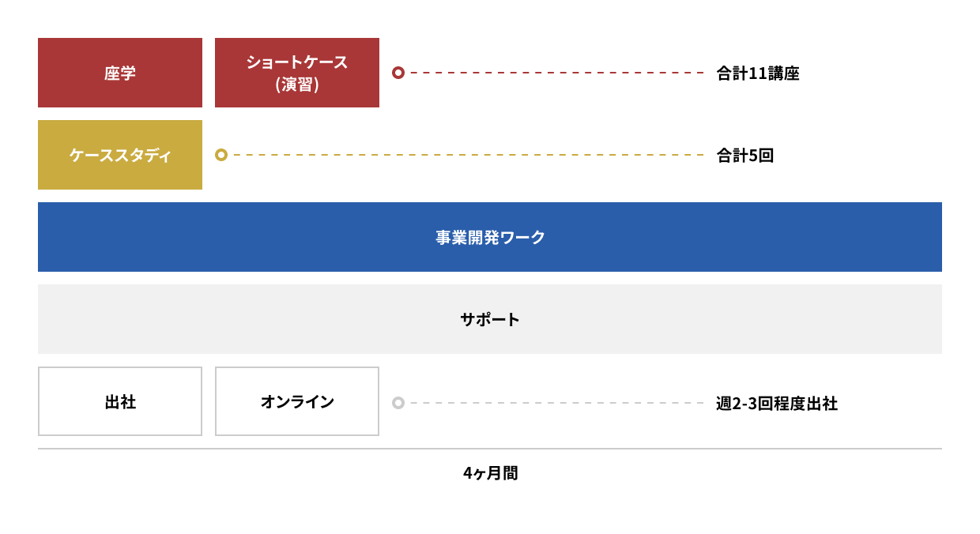Click the blue 事業開発ワーク bar

pos(490,237)
